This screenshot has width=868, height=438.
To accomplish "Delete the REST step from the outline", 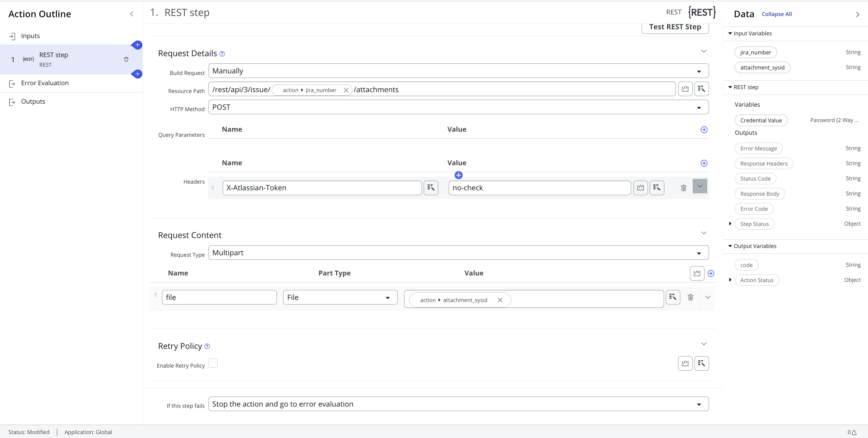I will [x=126, y=59].
